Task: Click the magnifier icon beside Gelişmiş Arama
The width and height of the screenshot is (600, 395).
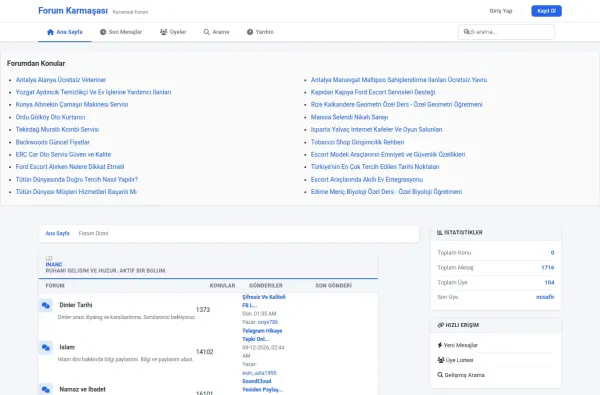Action: 440,375
